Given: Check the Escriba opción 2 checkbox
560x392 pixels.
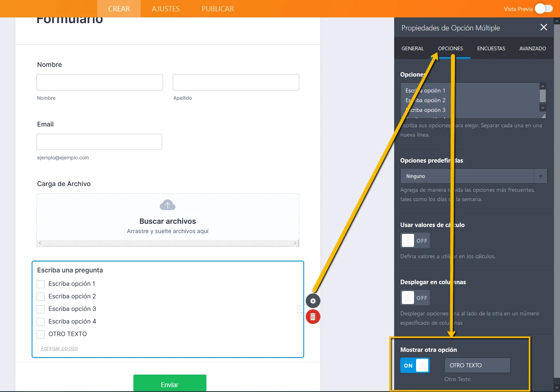Looking at the screenshot, I should pos(41,296).
